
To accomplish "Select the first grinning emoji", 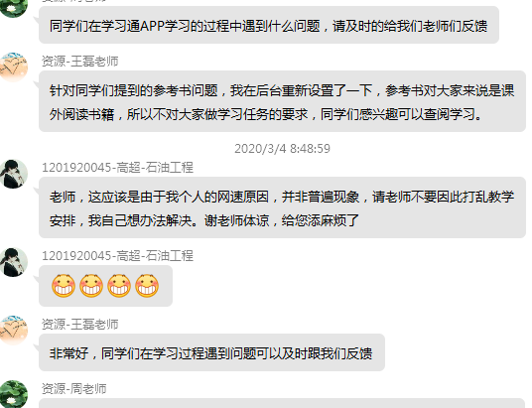I will tap(64, 286).
